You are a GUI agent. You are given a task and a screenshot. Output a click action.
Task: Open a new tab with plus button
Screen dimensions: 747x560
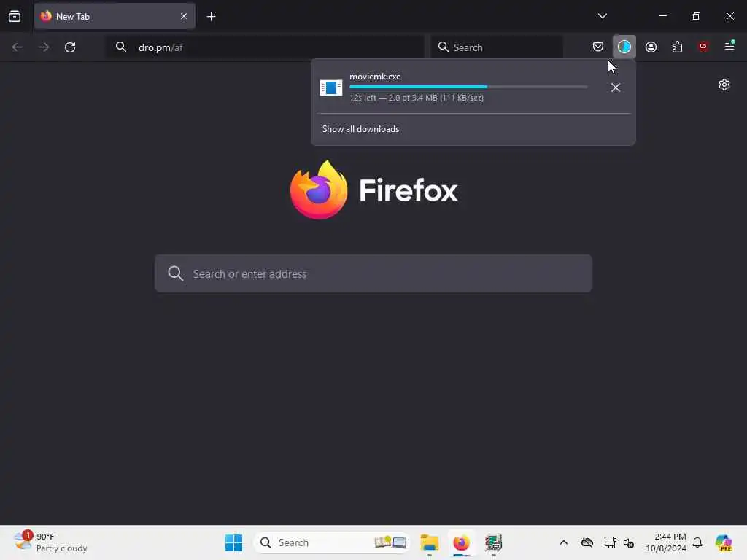pos(211,17)
